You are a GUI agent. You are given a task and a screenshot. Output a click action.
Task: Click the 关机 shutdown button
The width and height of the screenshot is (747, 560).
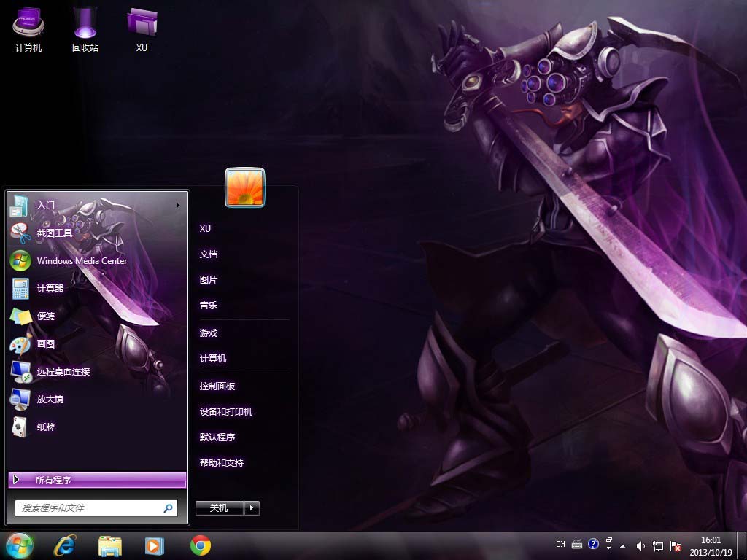[x=219, y=508]
